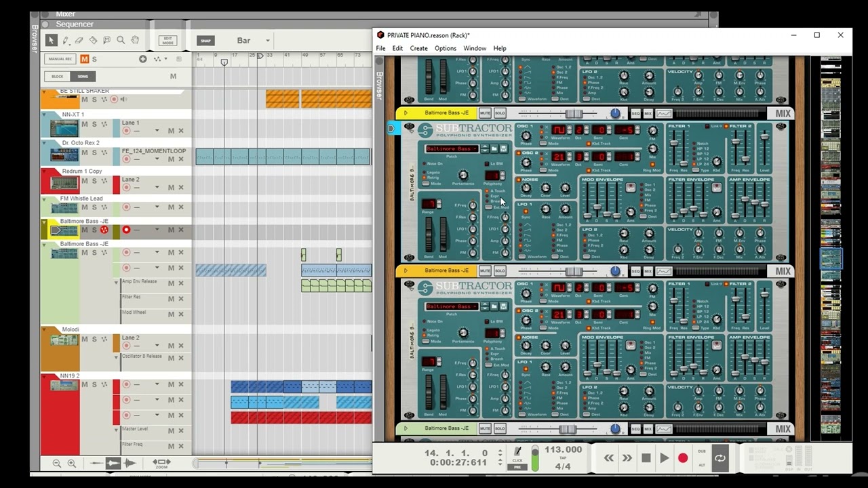Click first rack Baltimore Bass SOLO button
This screenshot has height=488, width=868.
(500, 113)
